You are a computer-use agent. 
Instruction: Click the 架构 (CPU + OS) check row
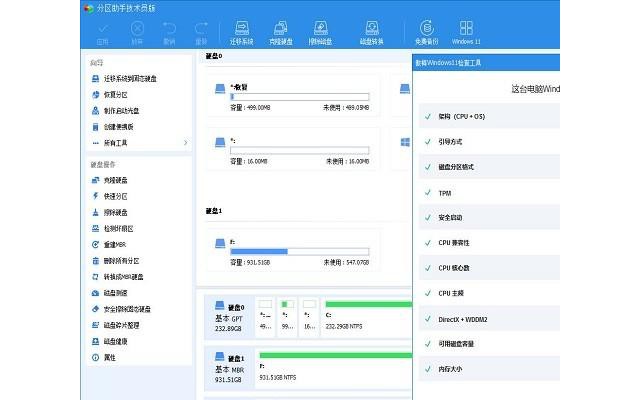[x=489, y=116]
